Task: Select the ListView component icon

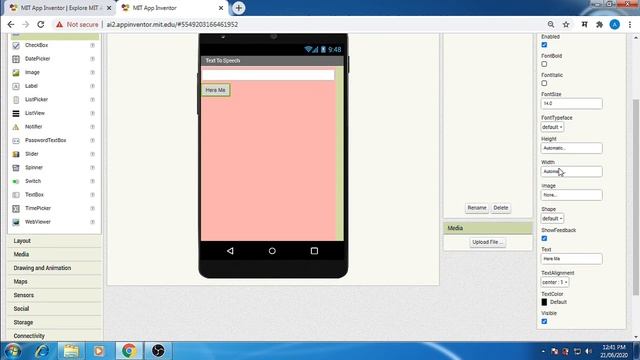Action: (x=16, y=113)
